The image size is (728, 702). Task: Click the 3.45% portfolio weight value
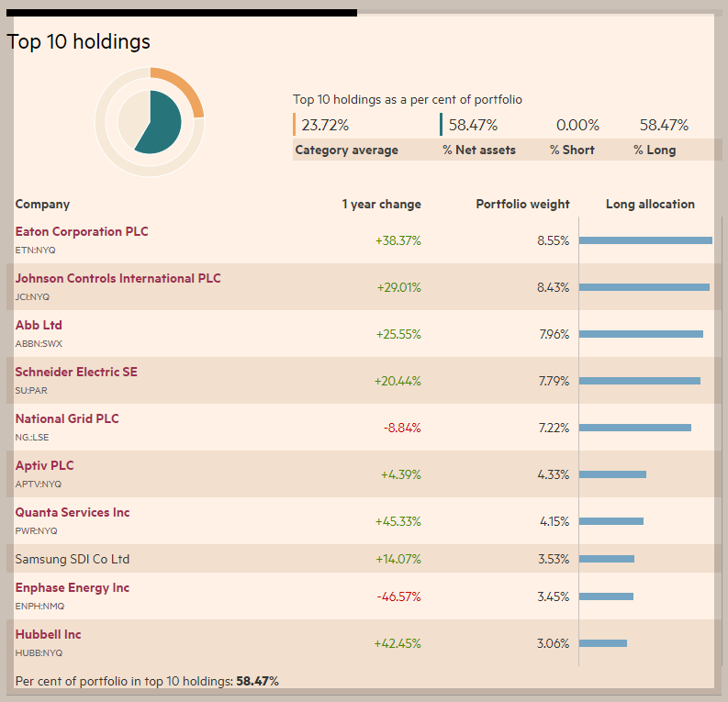(x=554, y=596)
